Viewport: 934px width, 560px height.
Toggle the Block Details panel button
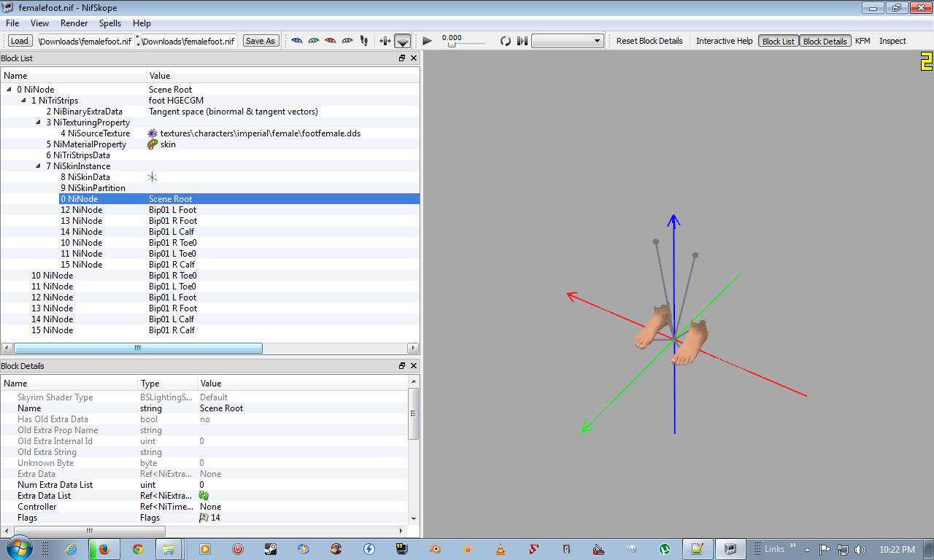825,41
